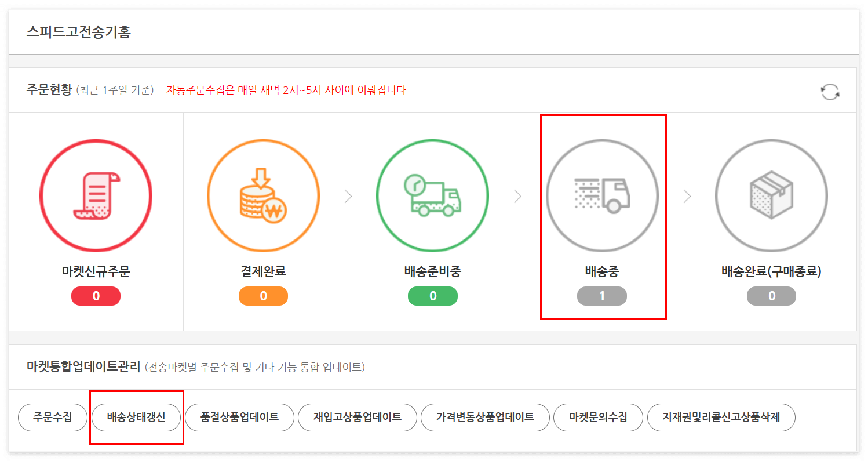Screen dimensions: 868x461
Task: Execute 가격변동상품업데이트 price change update
Action: (485, 417)
